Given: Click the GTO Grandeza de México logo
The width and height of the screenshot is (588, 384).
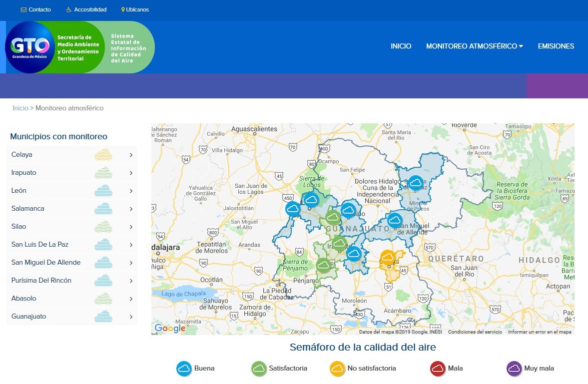Looking at the screenshot, I should pos(30,47).
